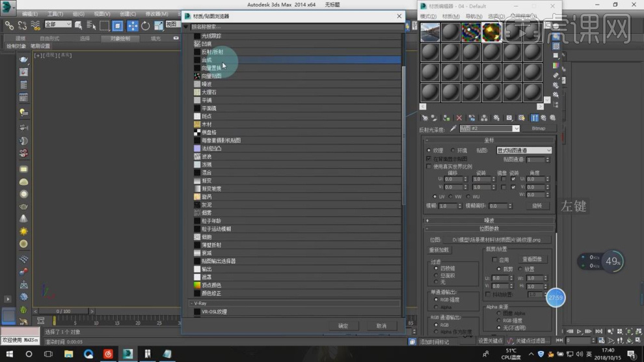Click the 重新加载 button
Image resolution: width=644 pixels, height=362 pixels.
click(x=439, y=250)
